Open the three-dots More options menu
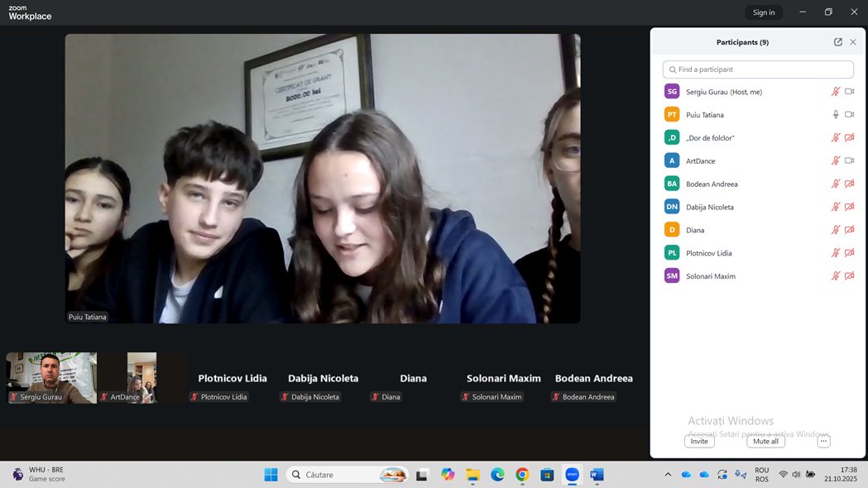The width and height of the screenshot is (868, 488). click(822, 442)
